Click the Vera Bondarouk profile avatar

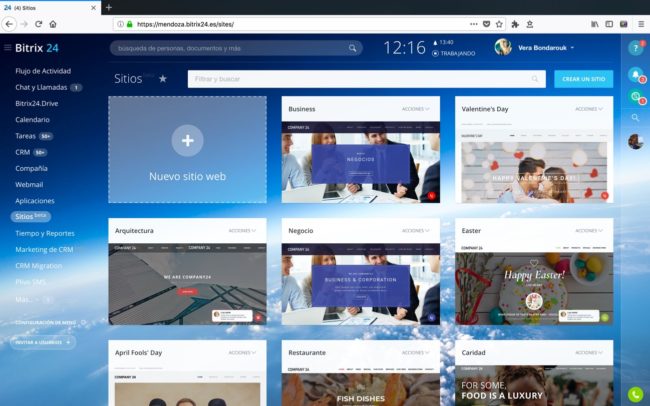(x=503, y=47)
